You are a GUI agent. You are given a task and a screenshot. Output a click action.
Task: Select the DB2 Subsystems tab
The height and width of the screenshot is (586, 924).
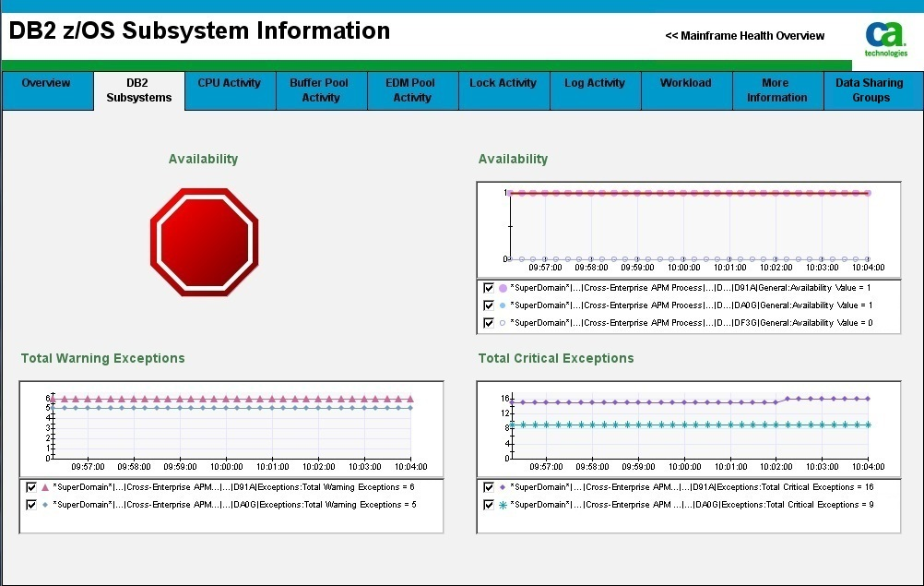(139, 90)
